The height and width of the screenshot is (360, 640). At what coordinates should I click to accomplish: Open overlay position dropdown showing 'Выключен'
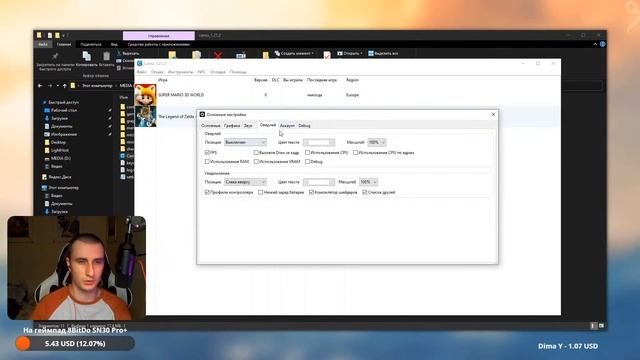pos(245,142)
